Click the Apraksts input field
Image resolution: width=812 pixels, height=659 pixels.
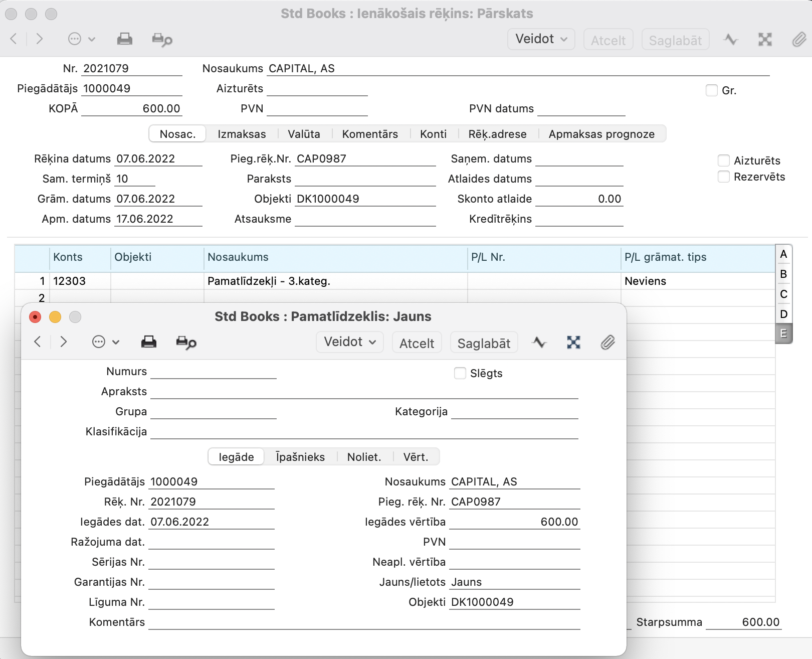pos(364,392)
